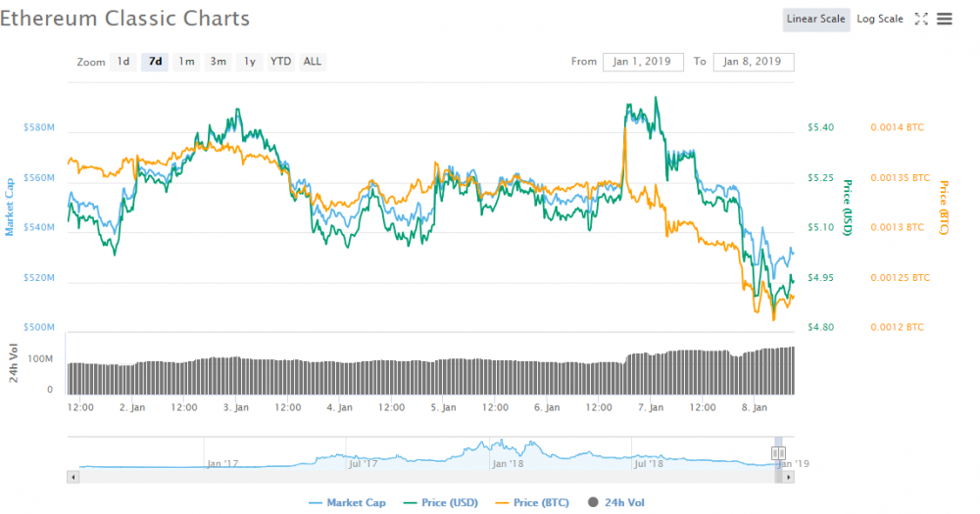Toggle fullscreen chart view icon
This screenshot has width=980, height=514.
point(921,19)
